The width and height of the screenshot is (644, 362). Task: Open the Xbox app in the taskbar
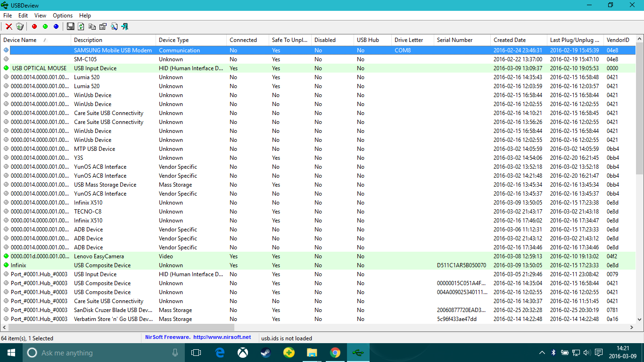click(242, 353)
